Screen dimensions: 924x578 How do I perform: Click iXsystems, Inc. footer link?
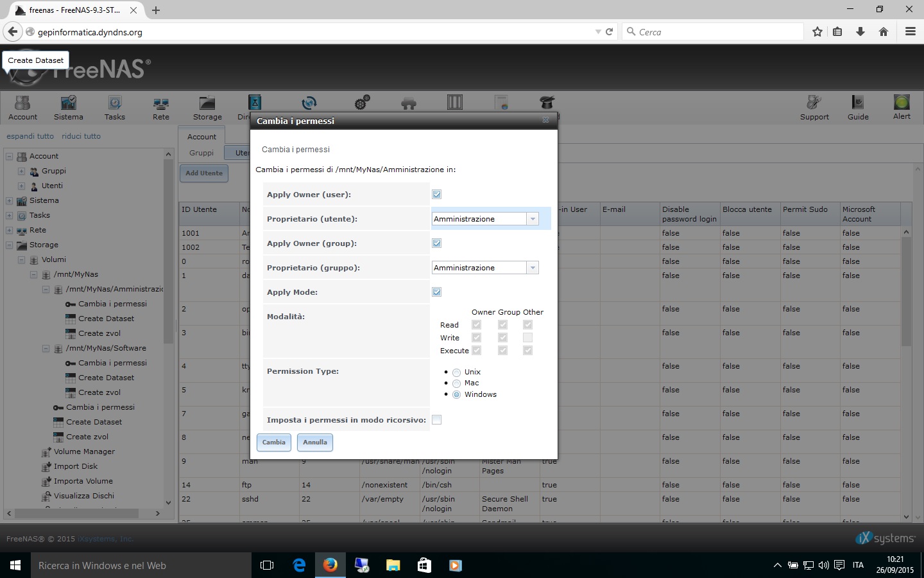[105, 539]
